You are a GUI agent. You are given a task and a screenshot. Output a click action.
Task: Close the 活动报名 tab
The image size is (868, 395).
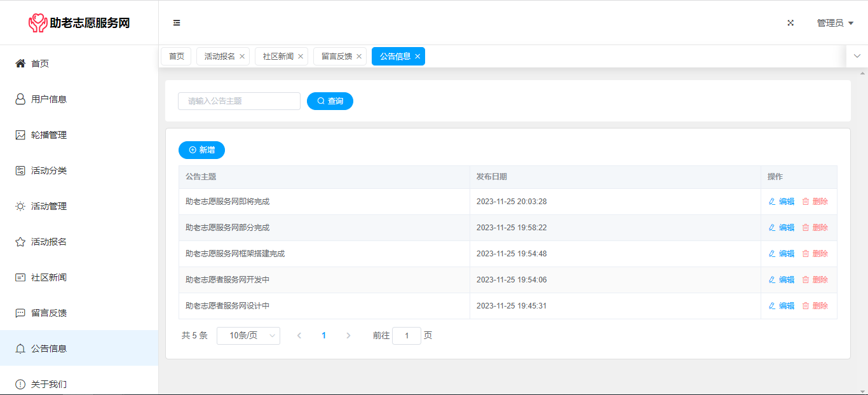242,57
